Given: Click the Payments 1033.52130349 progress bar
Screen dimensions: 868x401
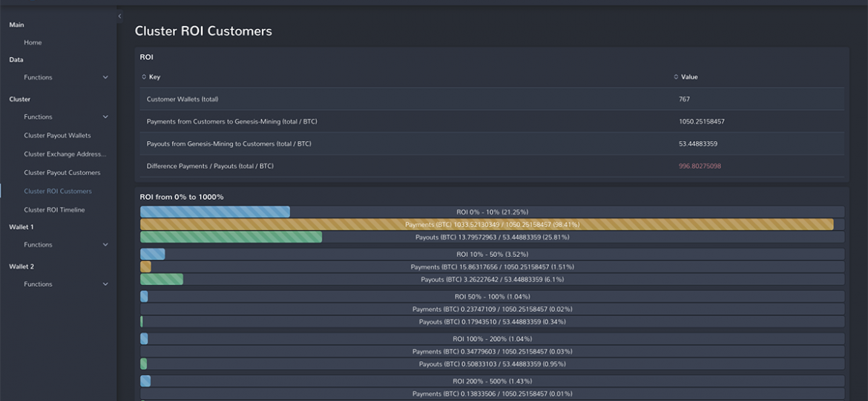Looking at the screenshot, I should click(x=492, y=224).
